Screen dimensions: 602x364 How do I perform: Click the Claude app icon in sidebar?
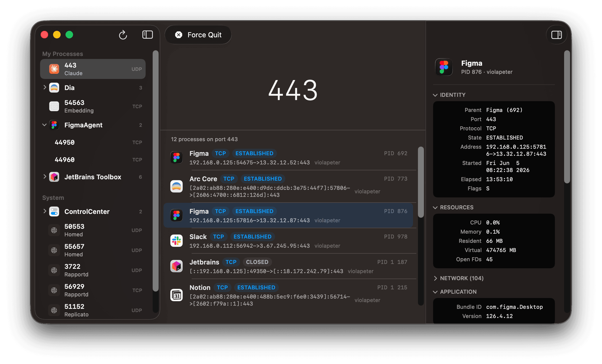point(54,69)
